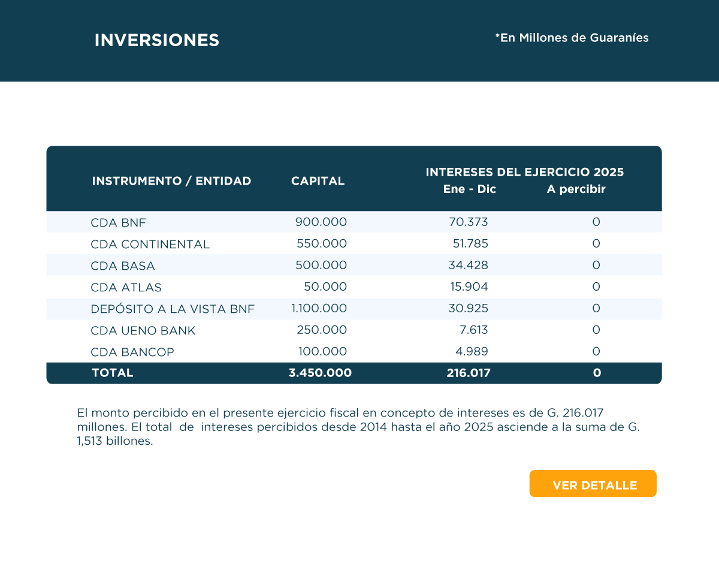
Task: Click the CDA BANCOP row label
Action: pyautogui.click(x=132, y=352)
